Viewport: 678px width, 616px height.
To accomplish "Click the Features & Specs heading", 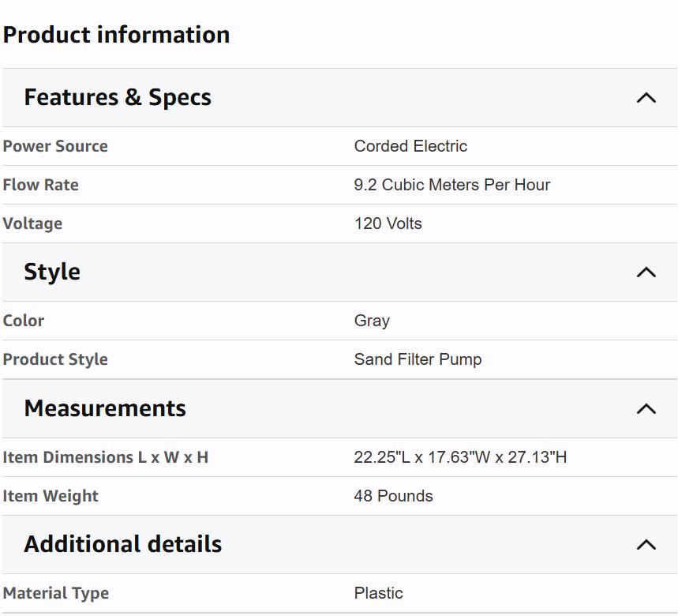I will pyautogui.click(x=118, y=97).
